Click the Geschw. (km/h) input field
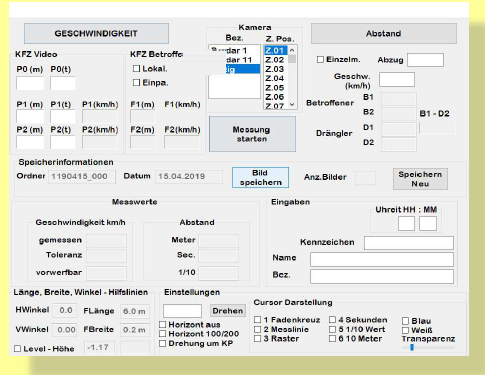This screenshot has height=375, width=485. click(397, 80)
